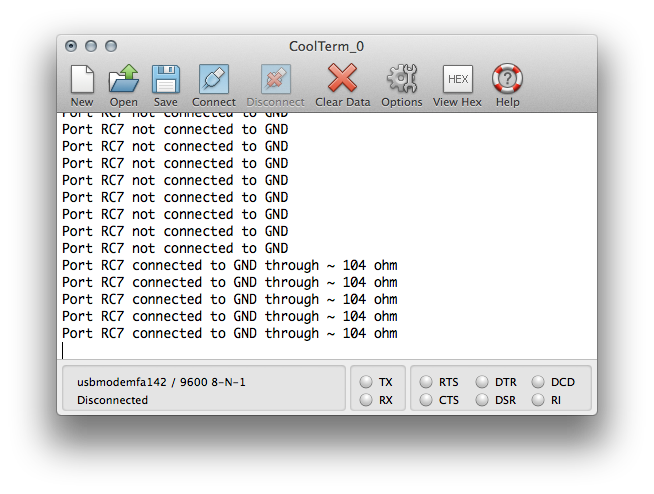Viewport: 654px width, 494px height.
Task: Click the usbmodemfa142 / 9600 8-N-1 status text
Action: click(161, 382)
